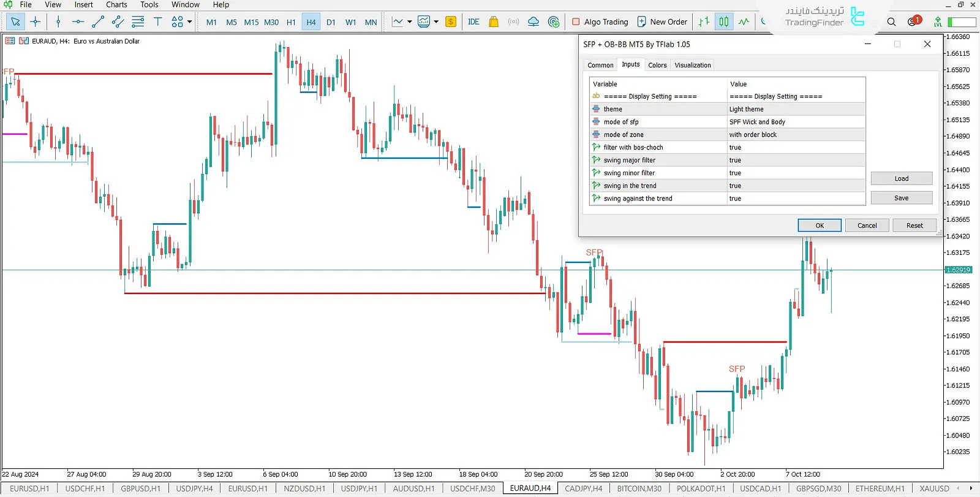Switch to the XAUUSD chart tab
980x497 pixels.
(x=933, y=488)
